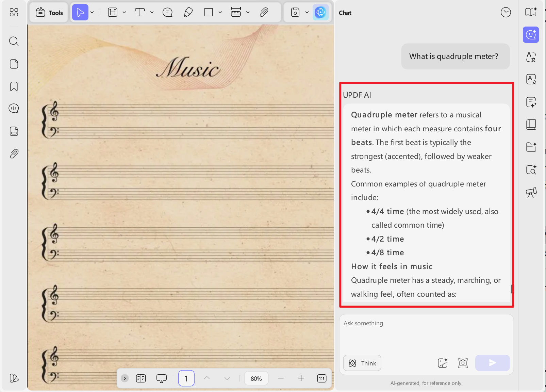Select the measure ruler tool
This screenshot has height=392, width=546.
coord(236,13)
